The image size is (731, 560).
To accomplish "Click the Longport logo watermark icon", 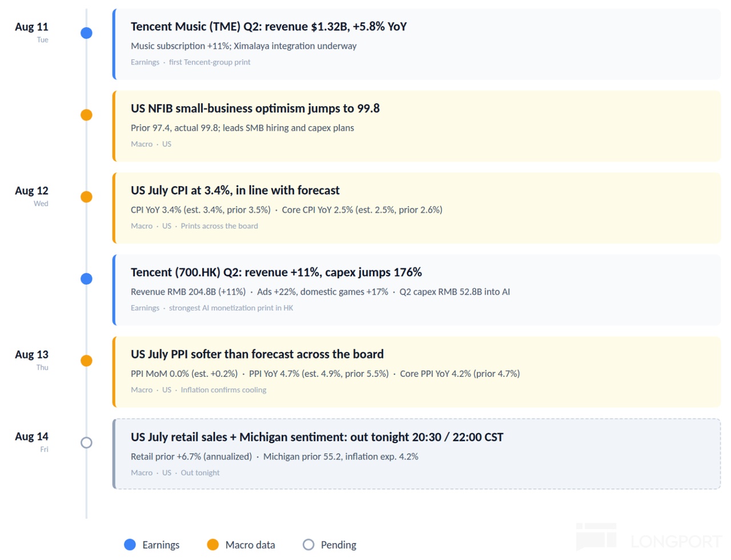I will (596, 537).
